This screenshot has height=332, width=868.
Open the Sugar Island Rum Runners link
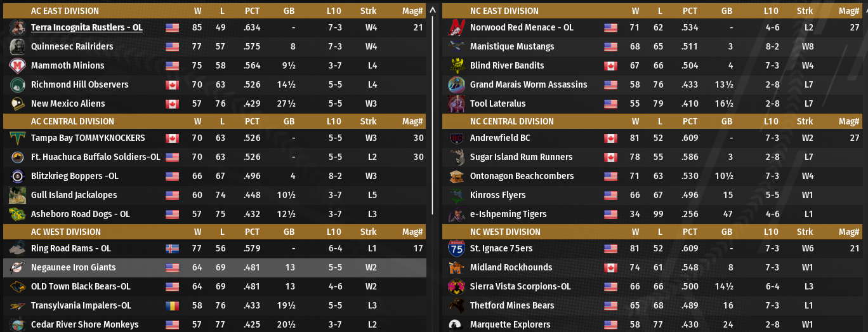(521, 157)
